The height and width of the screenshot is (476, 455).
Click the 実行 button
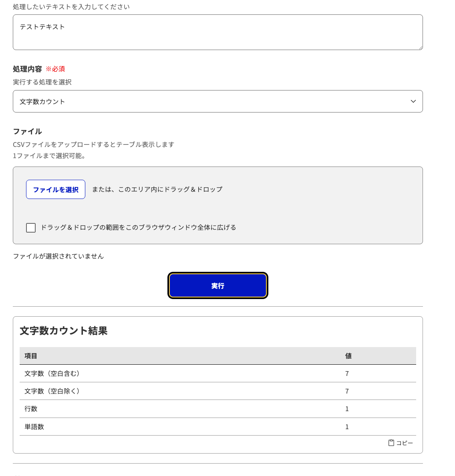(x=218, y=285)
